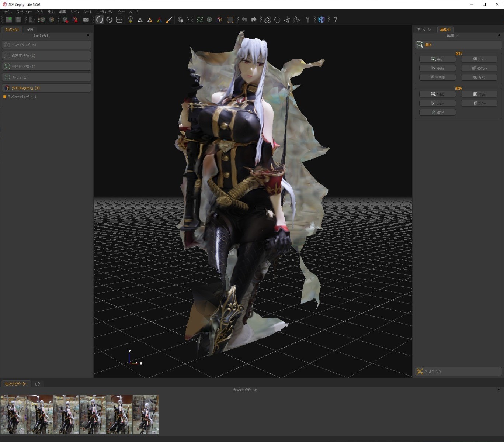Open the ワークフロー menu

pyautogui.click(x=24, y=12)
